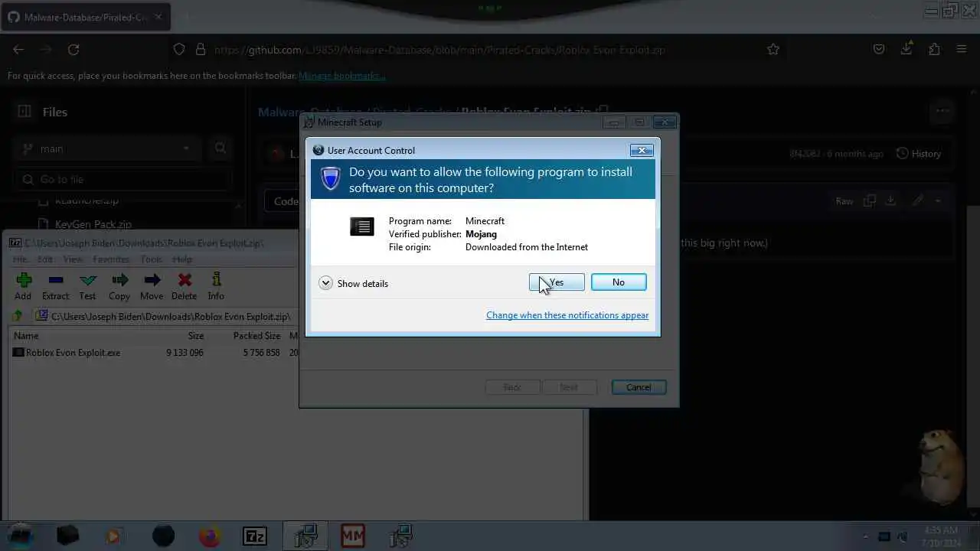980x551 pixels.
Task: Click the site lock icon in address bar
Action: pyautogui.click(x=201, y=50)
